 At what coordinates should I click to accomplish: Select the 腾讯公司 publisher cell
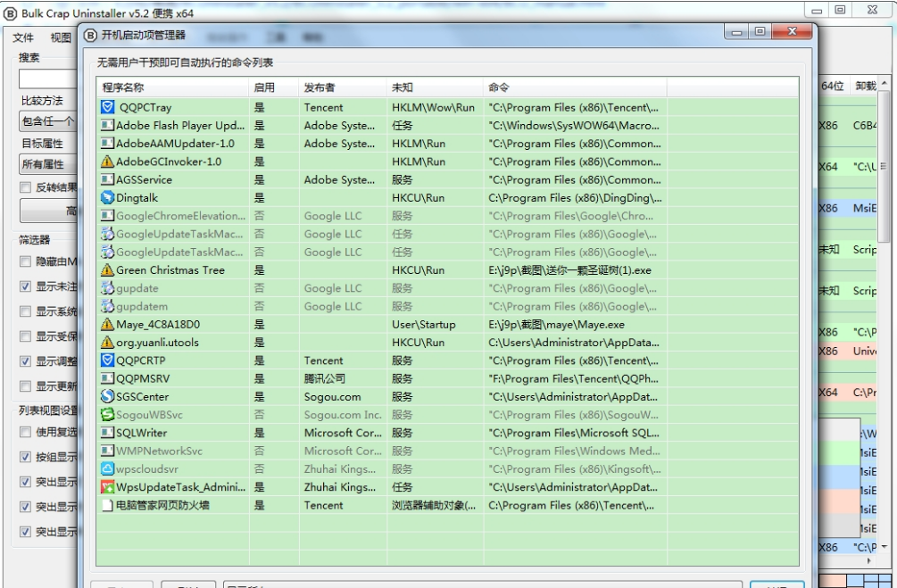click(342, 378)
